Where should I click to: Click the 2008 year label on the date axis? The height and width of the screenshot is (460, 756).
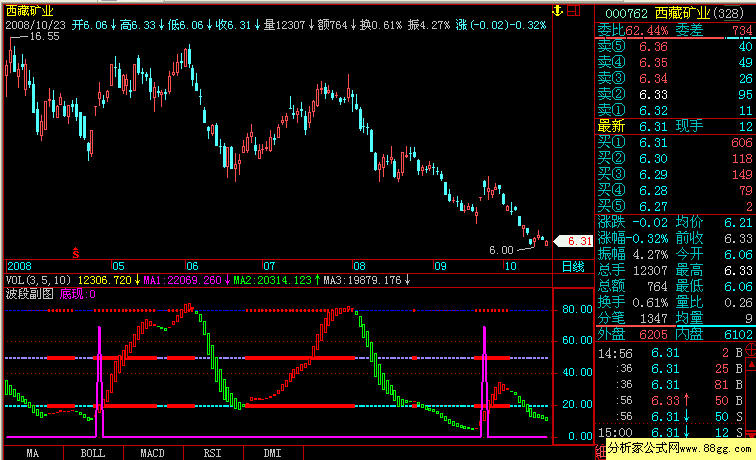click(x=19, y=266)
